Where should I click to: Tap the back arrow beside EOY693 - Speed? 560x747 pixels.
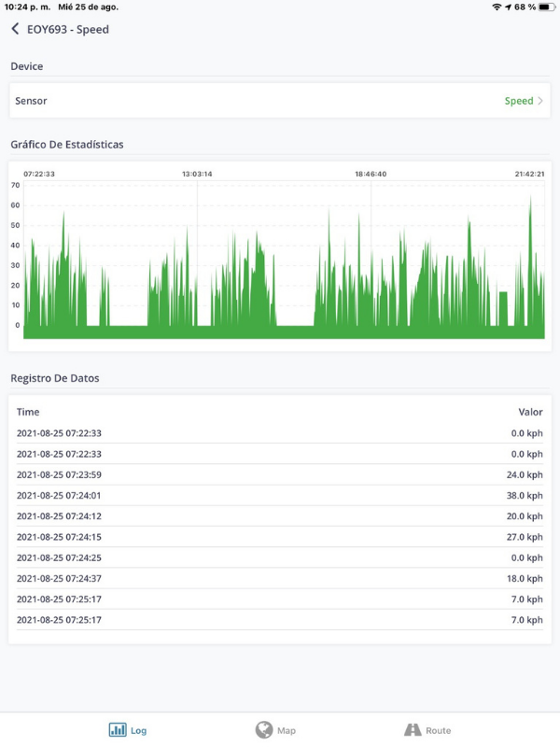(15, 29)
